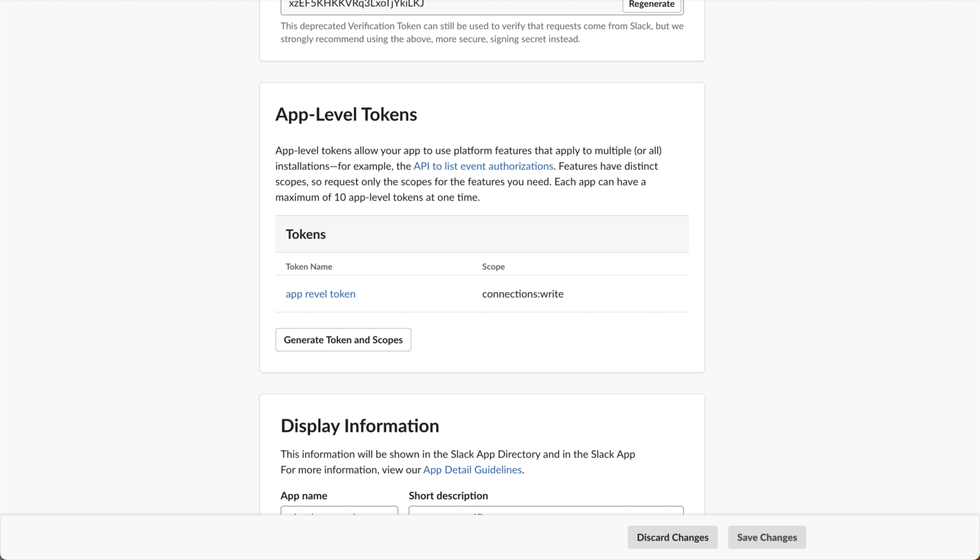Click inside the App name field

339,514
